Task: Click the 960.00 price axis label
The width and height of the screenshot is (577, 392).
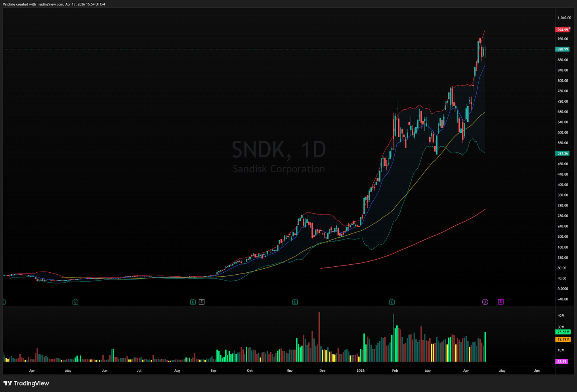Action: (563, 39)
